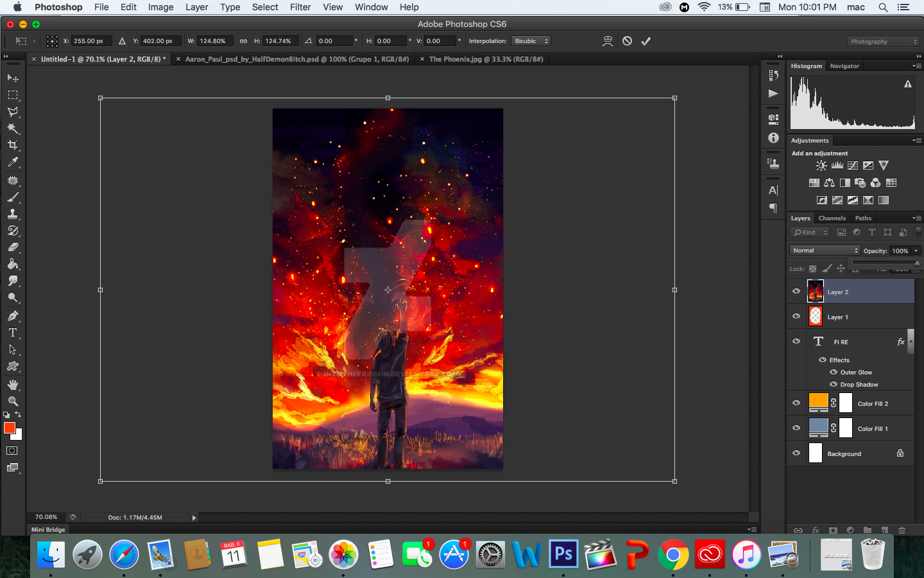The height and width of the screenshot is (578, 924).
Task: Delete layer with the trash icon
Action: [902, 530]
